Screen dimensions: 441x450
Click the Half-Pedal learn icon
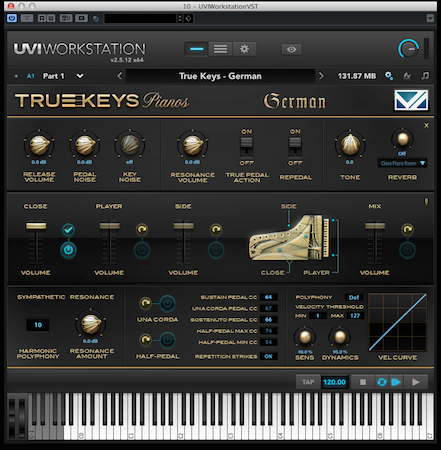point(145,340)
